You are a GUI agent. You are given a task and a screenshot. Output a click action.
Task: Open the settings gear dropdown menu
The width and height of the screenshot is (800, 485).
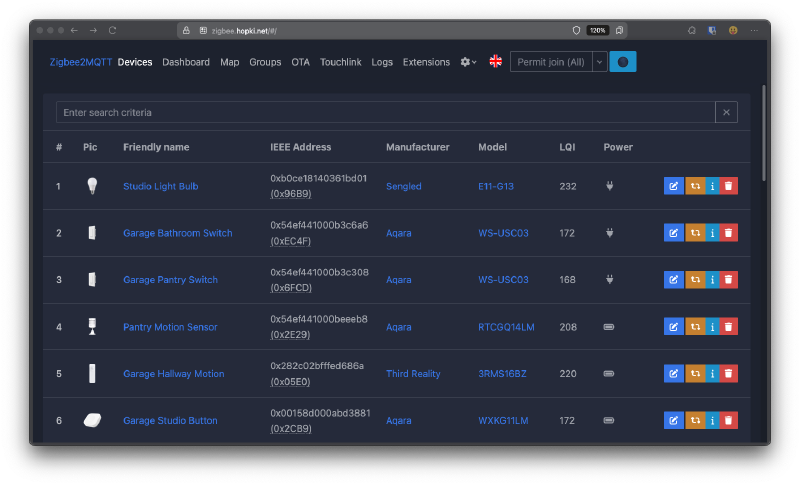click(x=468, y=62)
